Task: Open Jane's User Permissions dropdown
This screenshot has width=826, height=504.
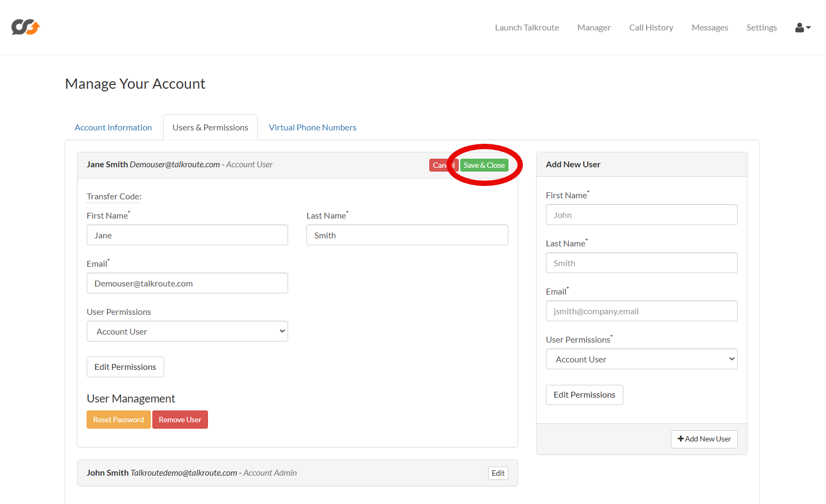Action: click(x=187, y=331)
